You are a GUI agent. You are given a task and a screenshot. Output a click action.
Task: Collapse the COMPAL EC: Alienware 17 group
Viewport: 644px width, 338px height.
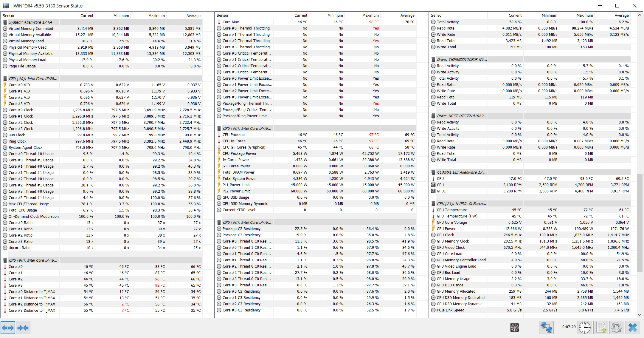point(462,172)
